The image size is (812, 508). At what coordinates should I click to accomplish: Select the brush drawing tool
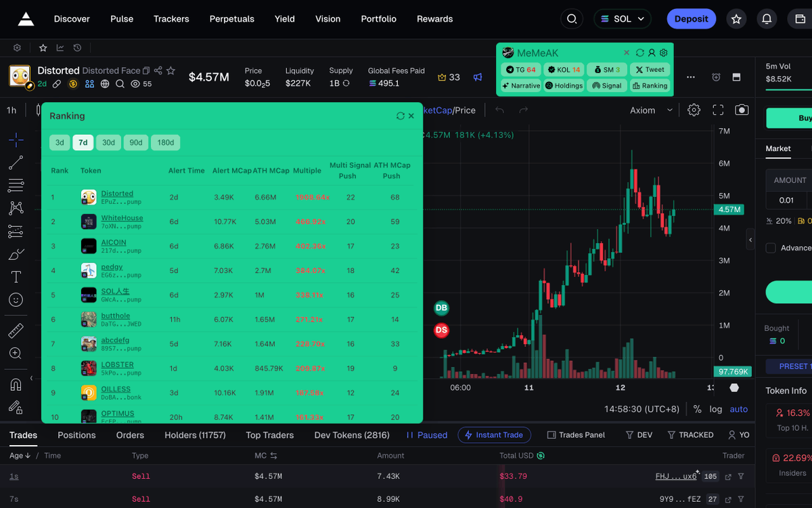point(16,255)
